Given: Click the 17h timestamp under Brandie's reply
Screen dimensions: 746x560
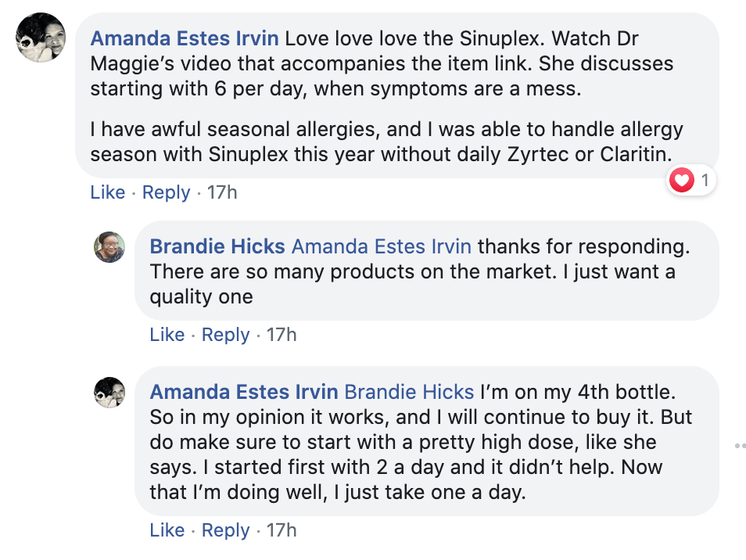Looking at the screenshot, I should (282, 335).
